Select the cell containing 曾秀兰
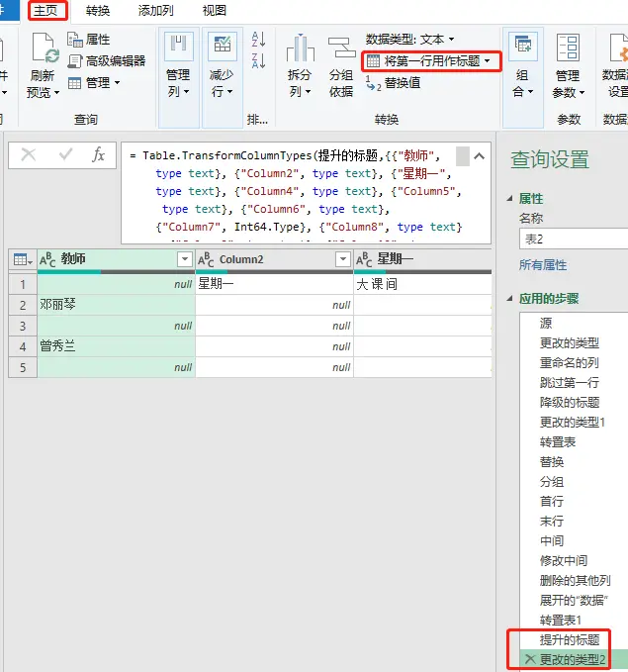The width and height of the screenshot is (628, 672). point(116,346)
